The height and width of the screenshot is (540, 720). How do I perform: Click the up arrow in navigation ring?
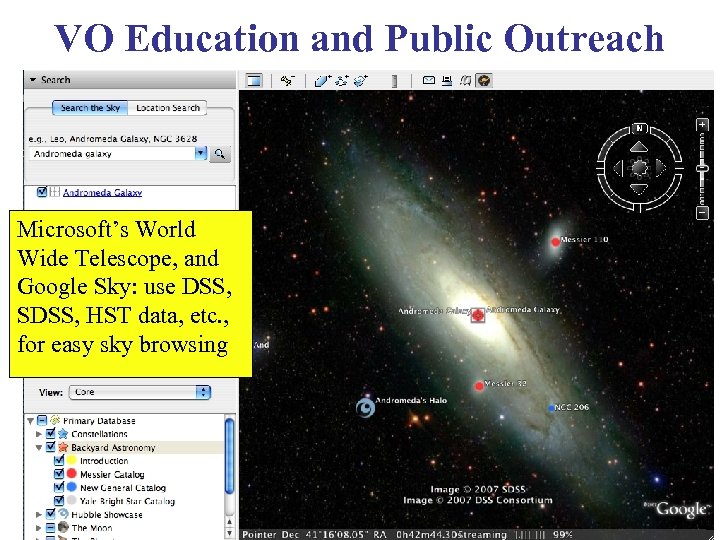pyautogui.click(x=639, y=147)
